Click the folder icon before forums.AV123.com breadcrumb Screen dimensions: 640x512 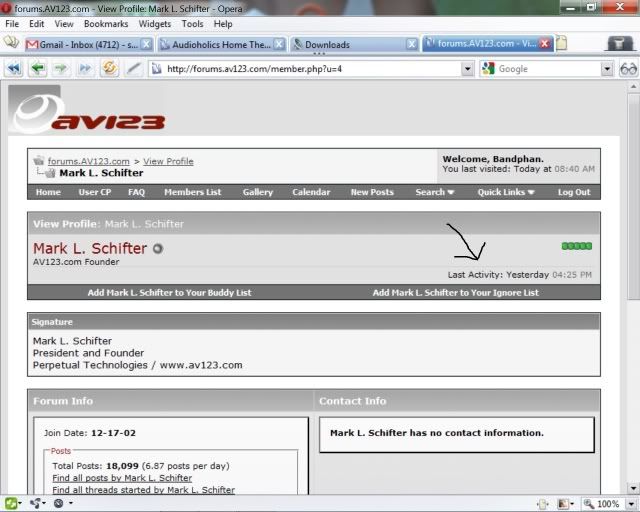coord(39,160)
